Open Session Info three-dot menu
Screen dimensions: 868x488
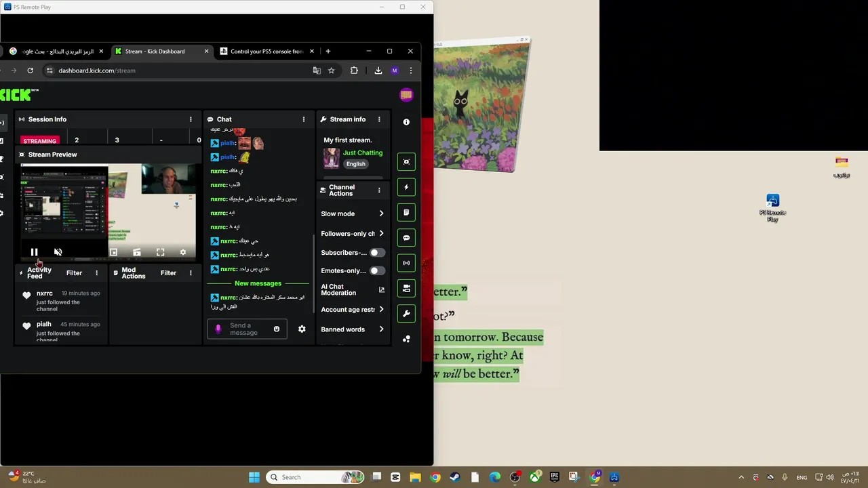coord(191,119)
